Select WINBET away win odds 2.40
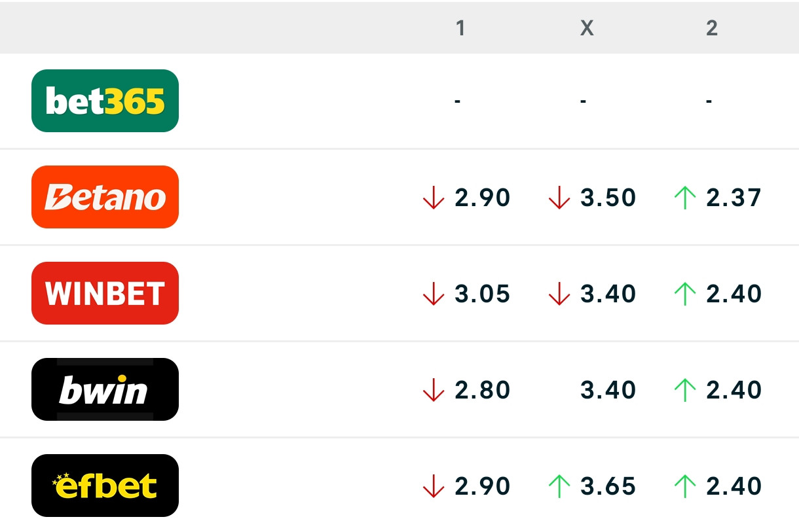 coord(734,294)
